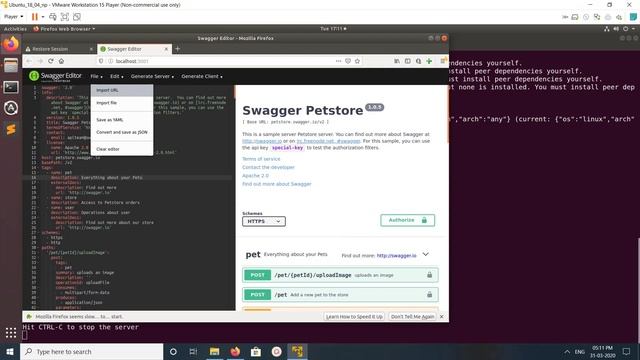This screenshot has width=640, height=360.
Task: Open the Firefox Web Browser app menu in the top bar
Action: coord(64,29)
